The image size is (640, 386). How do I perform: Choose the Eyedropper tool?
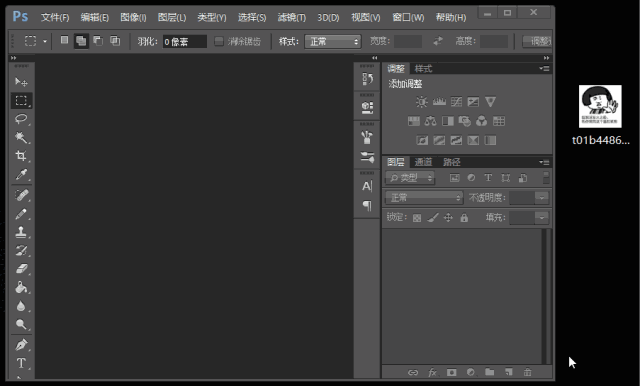pyautogui.click(x=21, y=174)
